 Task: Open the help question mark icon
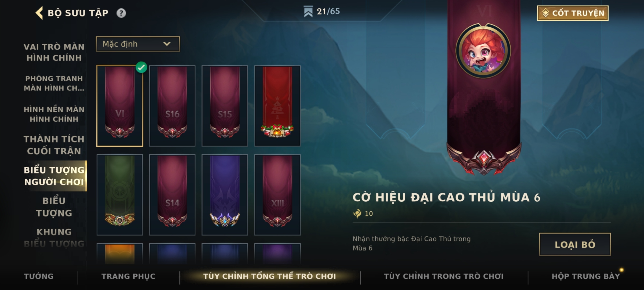tap(121, 13)
